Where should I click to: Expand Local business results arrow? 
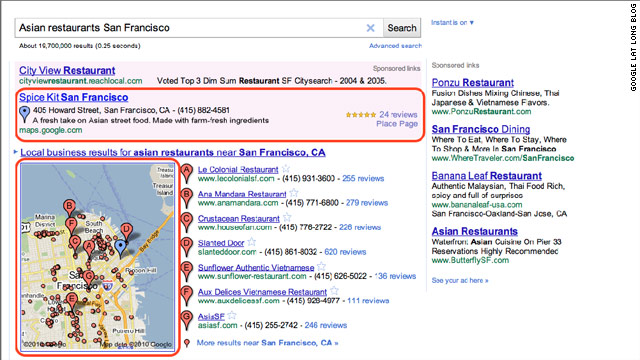tap(16, 152)
